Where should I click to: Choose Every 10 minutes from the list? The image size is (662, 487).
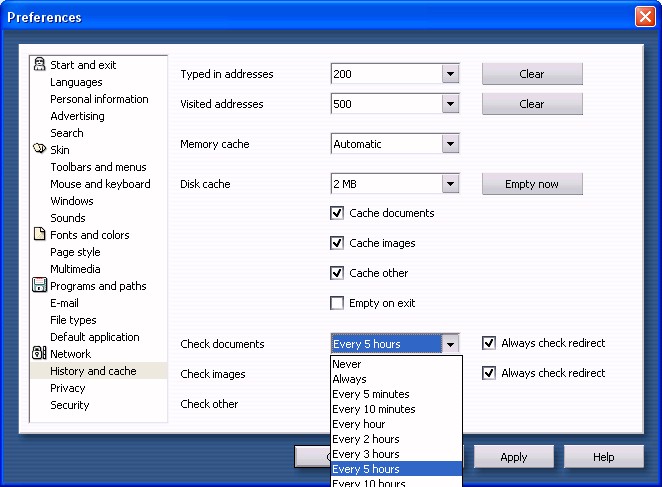tap(374, 409)
